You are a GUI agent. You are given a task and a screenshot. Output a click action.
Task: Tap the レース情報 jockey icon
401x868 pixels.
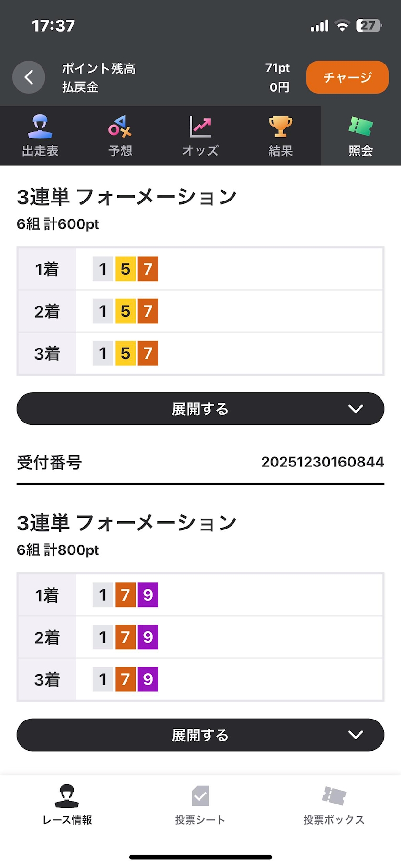(67, 796)
